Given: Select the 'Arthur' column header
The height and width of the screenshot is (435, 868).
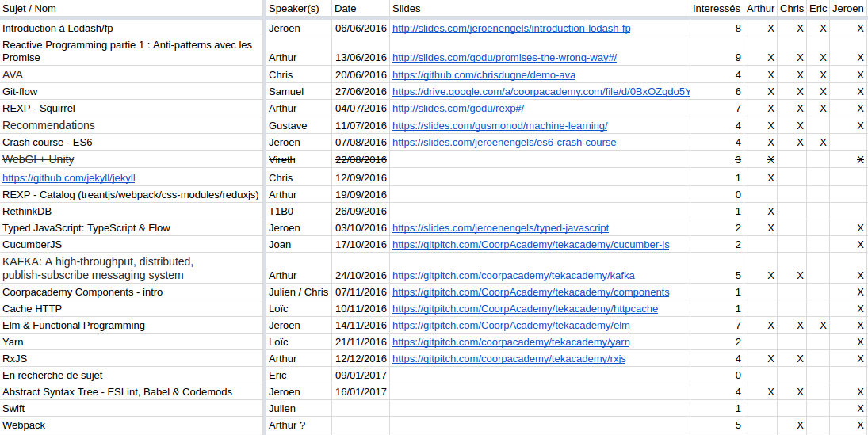Looking at the screenshot, I should (761, 8).
